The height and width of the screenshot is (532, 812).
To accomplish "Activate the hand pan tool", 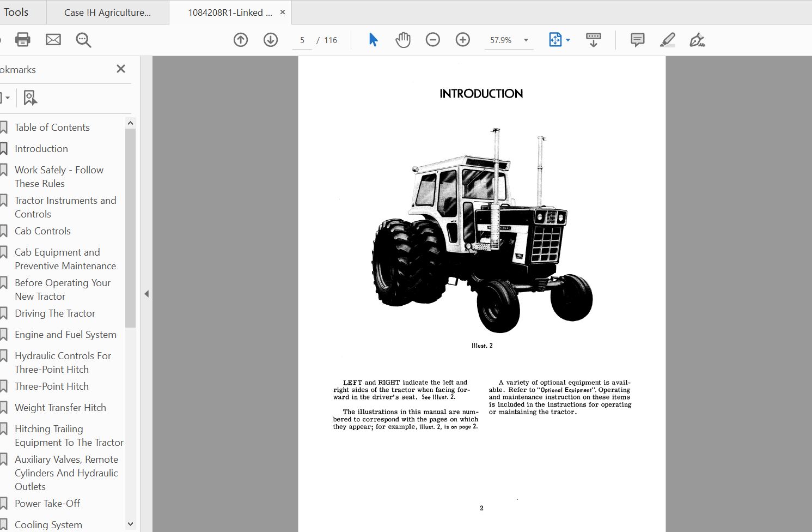I will (403, 40).
